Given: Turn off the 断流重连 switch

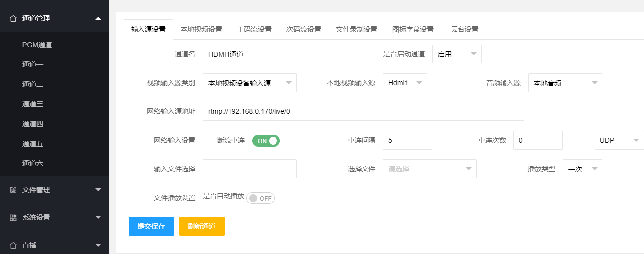Looking at the screenshot, I should click(x=266, y=141).
